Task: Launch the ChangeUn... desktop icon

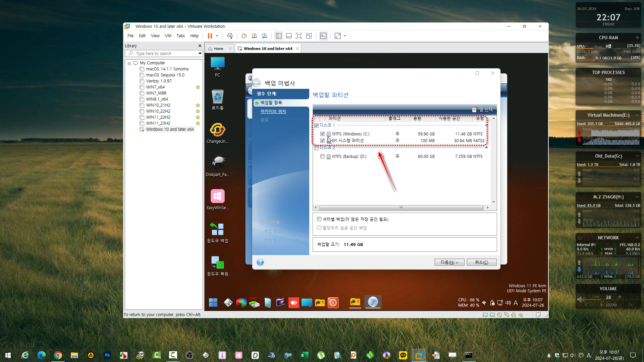Action: pos(218,133)
